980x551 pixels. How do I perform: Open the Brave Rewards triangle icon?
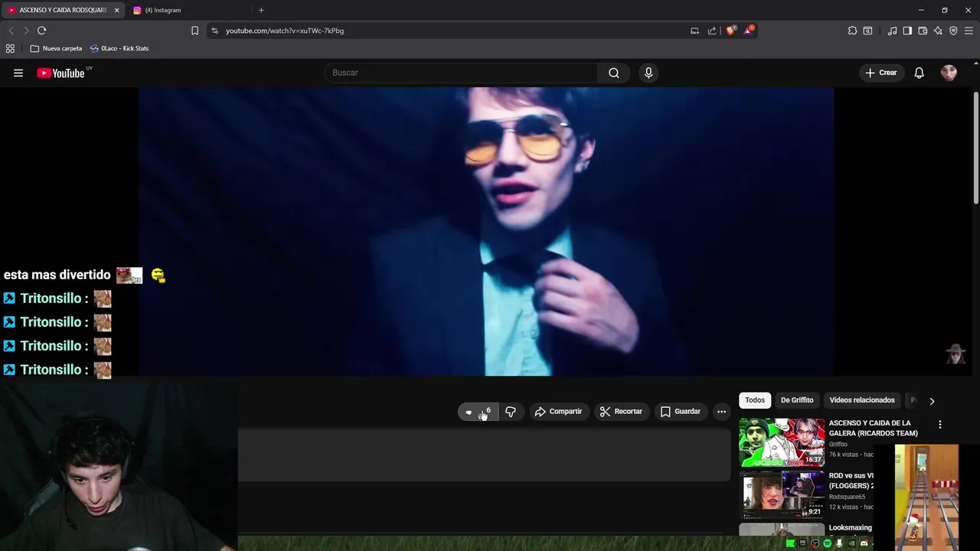[749, 31]
